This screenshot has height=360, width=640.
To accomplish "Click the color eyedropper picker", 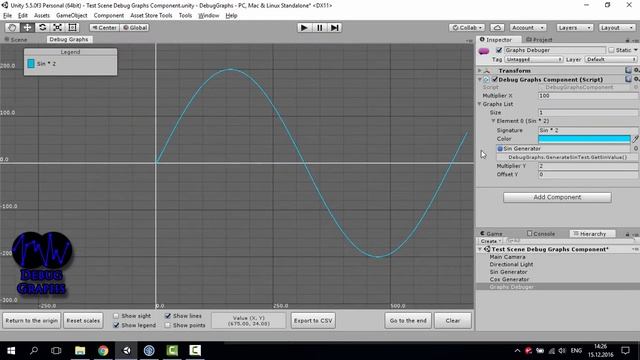I will (636, 139).
